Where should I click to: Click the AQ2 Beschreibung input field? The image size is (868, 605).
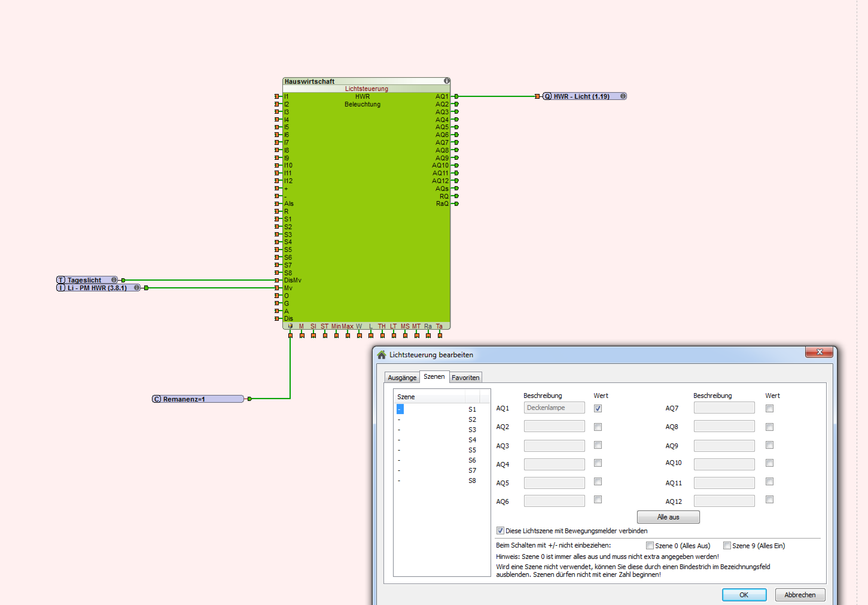click(554, 427)
